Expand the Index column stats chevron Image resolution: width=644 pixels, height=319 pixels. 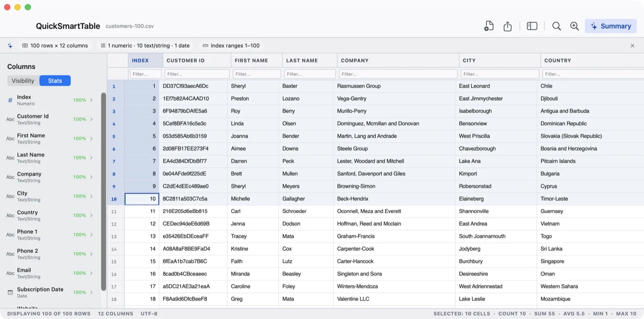(91, 100)
